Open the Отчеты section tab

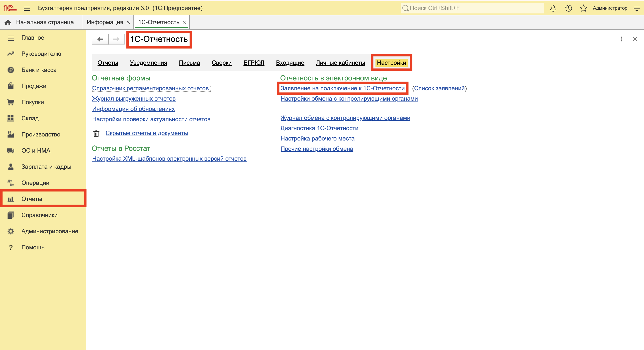108,63
